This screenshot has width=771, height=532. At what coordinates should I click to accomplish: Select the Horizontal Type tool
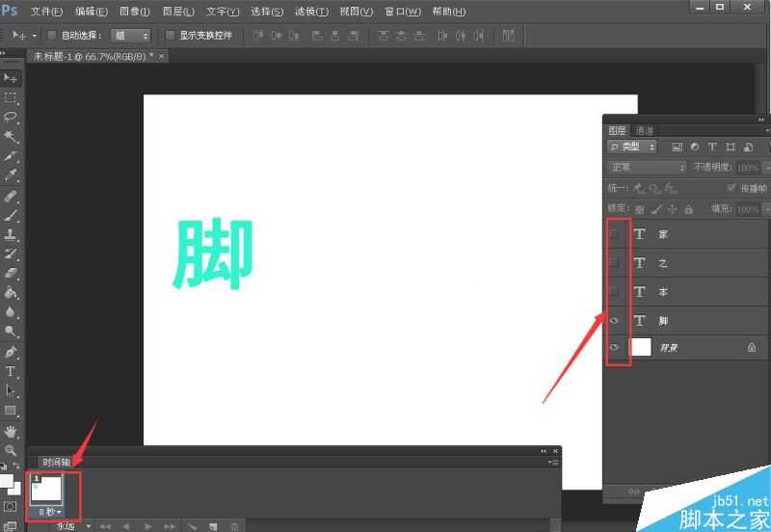coord(11,371)
